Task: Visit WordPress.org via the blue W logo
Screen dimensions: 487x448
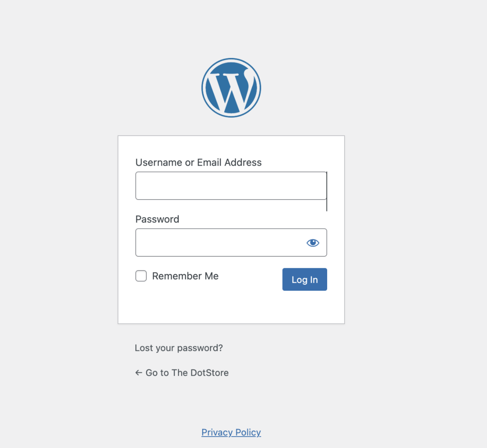Action: [231, 88]
